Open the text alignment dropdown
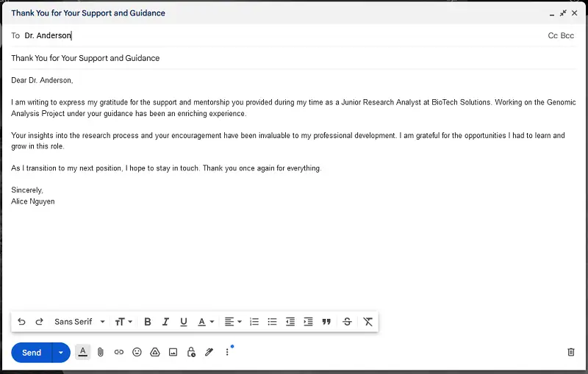The width and height of the screenshot is (588, 374). [233, 322]
